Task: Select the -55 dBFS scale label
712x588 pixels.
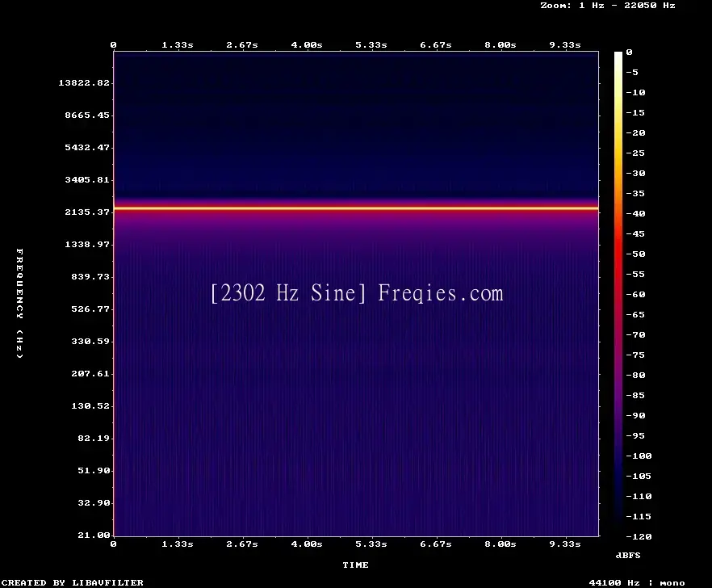Action: pyautogui.click(x=635, y=274)
